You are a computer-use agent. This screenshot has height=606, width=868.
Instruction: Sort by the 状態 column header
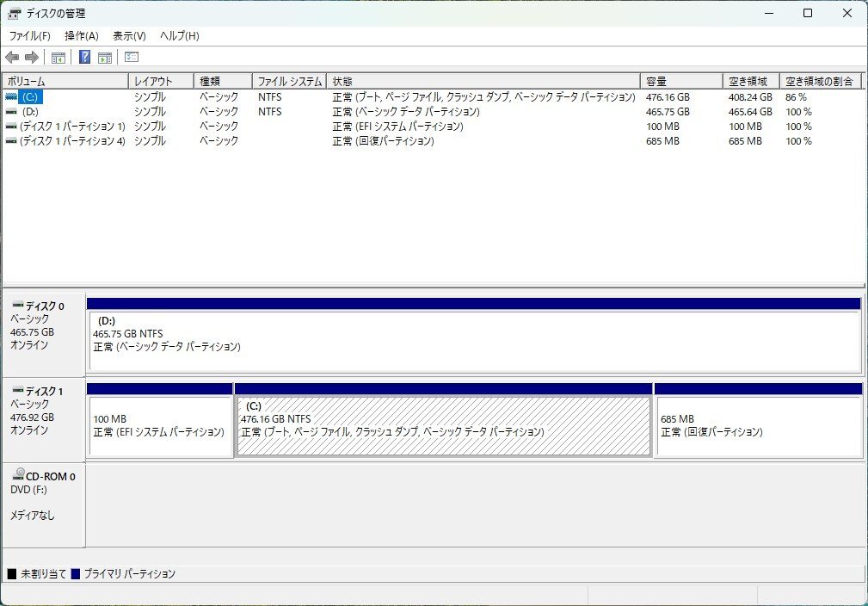(483, 82)
